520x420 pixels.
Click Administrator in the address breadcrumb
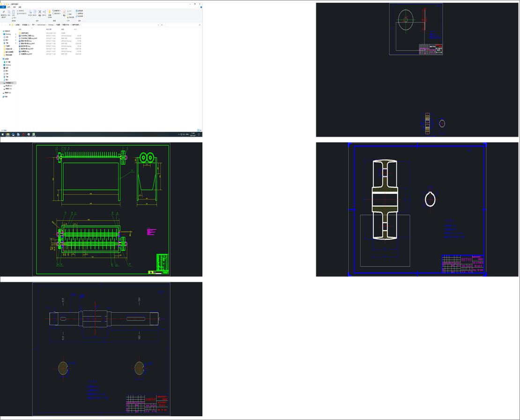41,25
